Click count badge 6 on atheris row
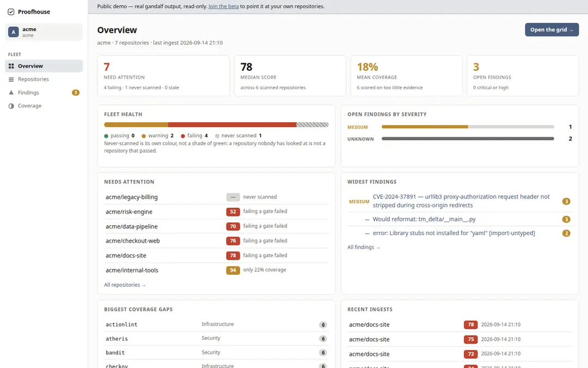This screenshot has height=368, width=588. click(x=323, y=339)
